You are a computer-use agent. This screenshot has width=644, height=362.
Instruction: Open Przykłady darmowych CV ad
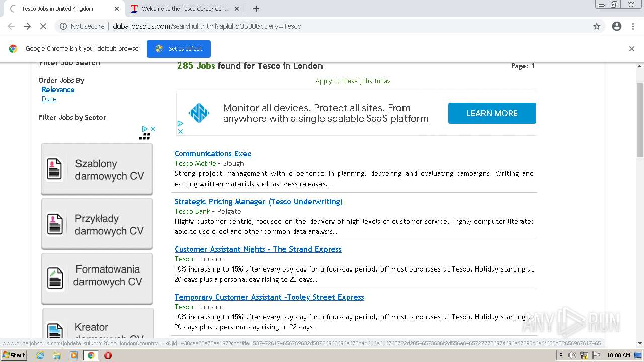click(x=97, y=224)
